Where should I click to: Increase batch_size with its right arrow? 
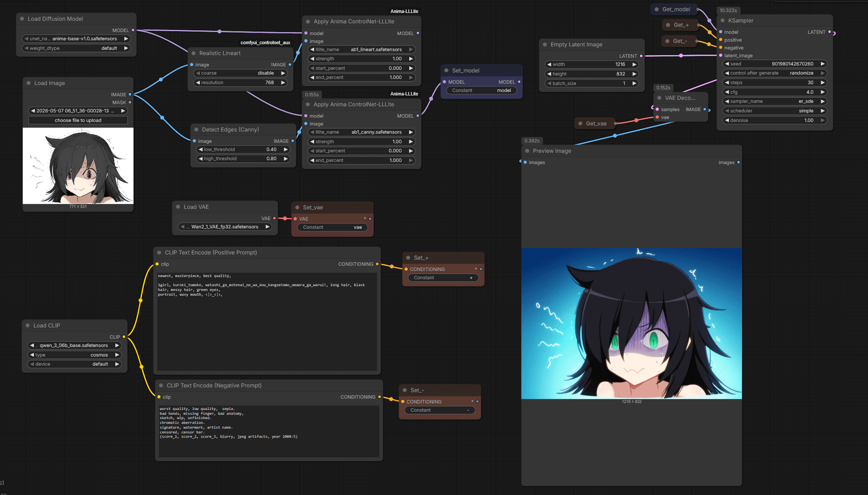[634, 84]
